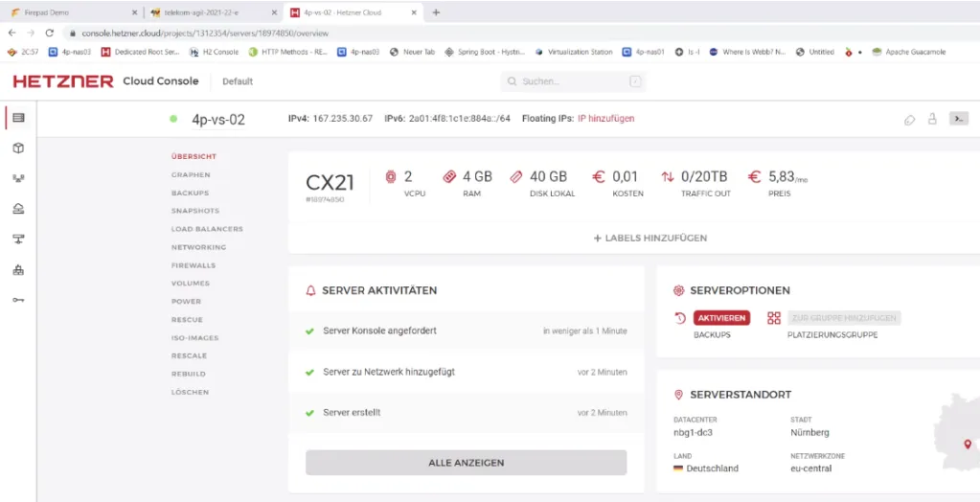Click the placement group grid icon
This screenshot has width=980, height=502.
click(774, 318)
